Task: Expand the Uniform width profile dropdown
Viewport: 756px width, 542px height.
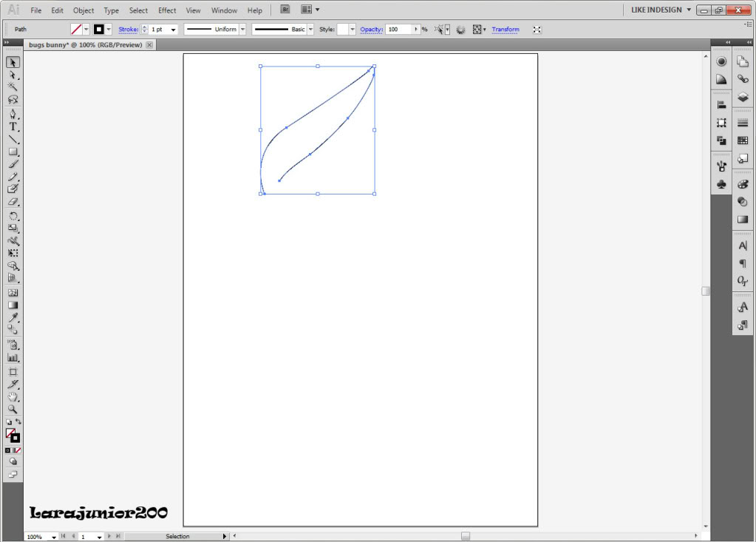Action: [242, 30]
